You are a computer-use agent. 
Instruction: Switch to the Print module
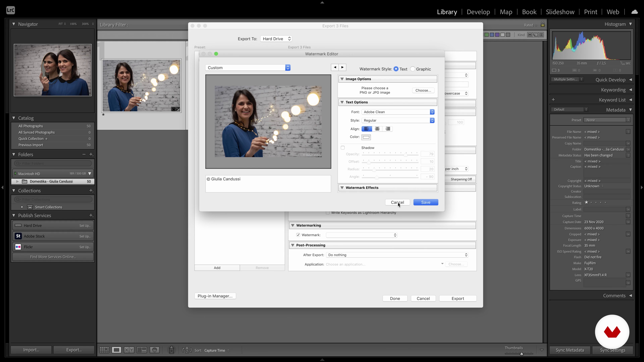(591, 12)
